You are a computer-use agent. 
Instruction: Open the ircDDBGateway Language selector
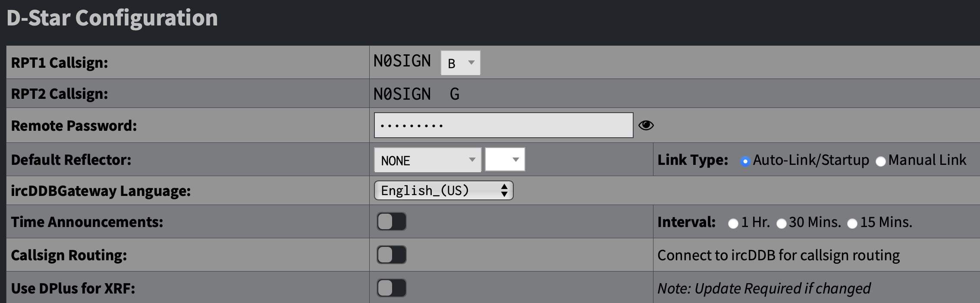443,190
